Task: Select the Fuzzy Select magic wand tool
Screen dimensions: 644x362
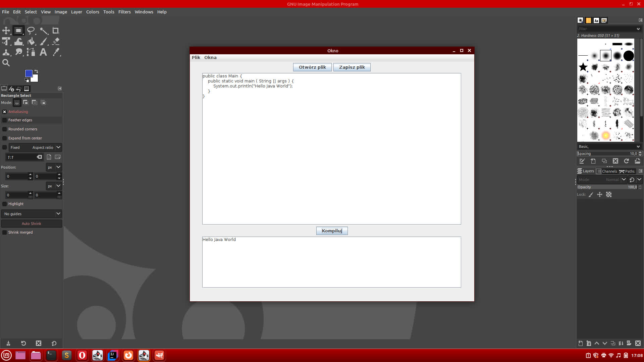Action: [44, 31]
